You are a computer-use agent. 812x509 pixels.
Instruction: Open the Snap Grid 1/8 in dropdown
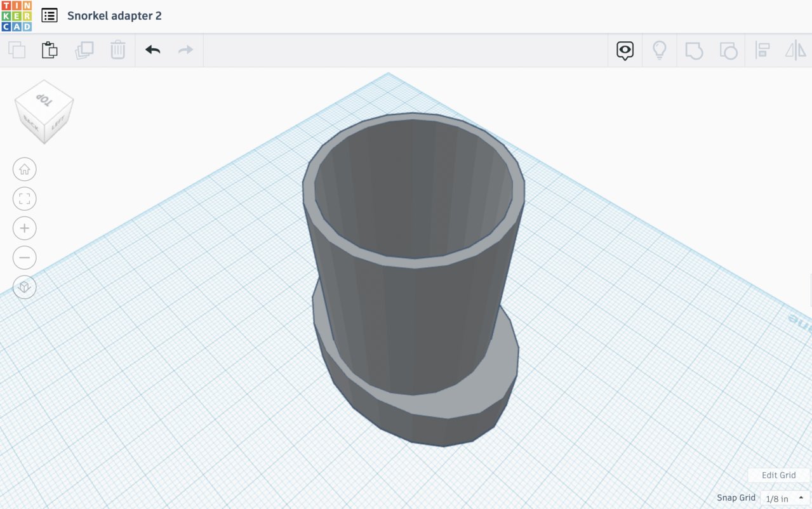[x=785, y=498]
